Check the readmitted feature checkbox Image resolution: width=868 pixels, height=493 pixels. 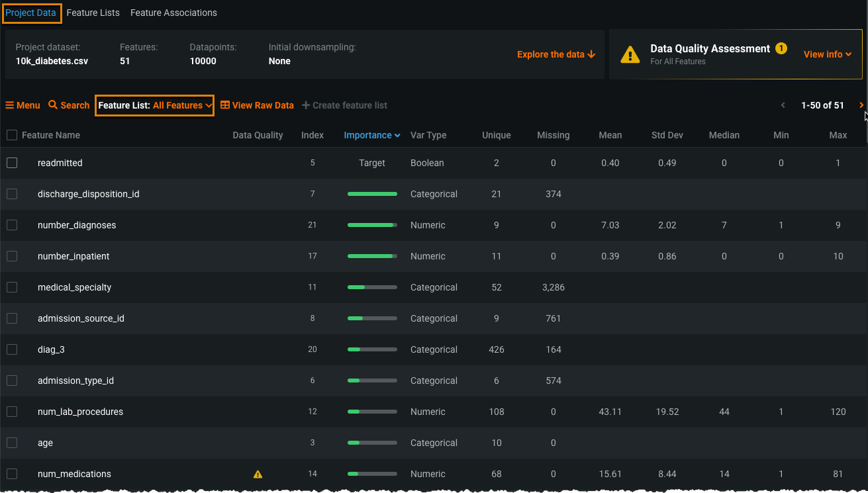point(12,163)
